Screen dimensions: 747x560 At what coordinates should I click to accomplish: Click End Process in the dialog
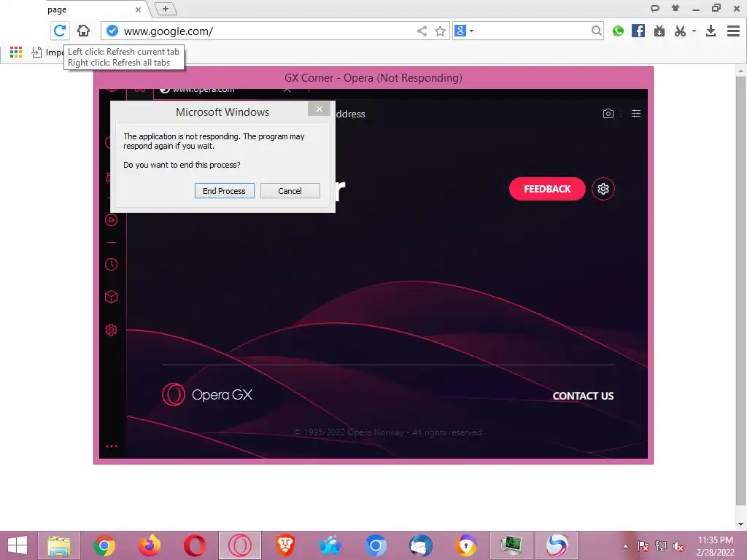point(224,191)
